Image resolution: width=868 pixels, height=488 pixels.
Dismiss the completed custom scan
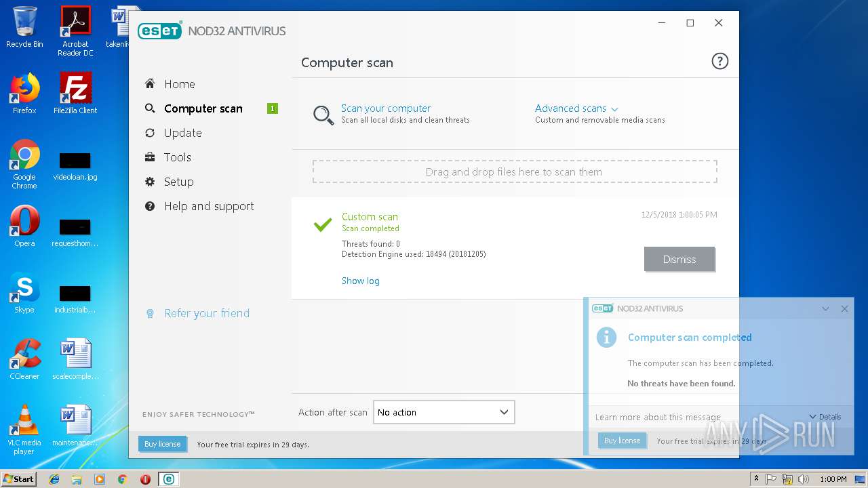(x=679, y=259)
